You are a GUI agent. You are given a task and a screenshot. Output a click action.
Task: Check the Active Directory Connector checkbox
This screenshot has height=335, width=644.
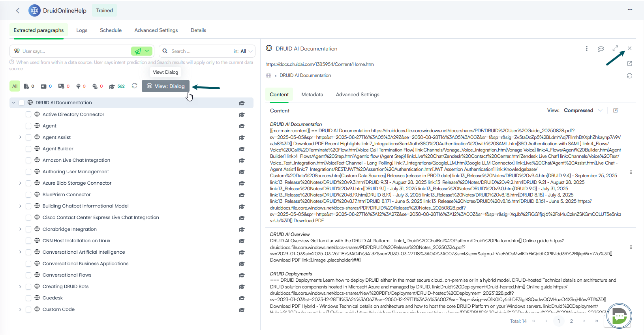tap(28, 114)
